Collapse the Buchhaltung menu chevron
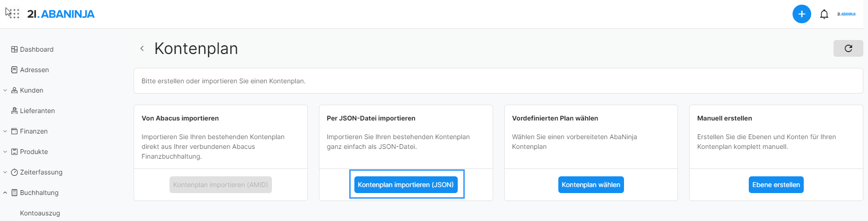868x221 pixels. (x=5, y=193)
